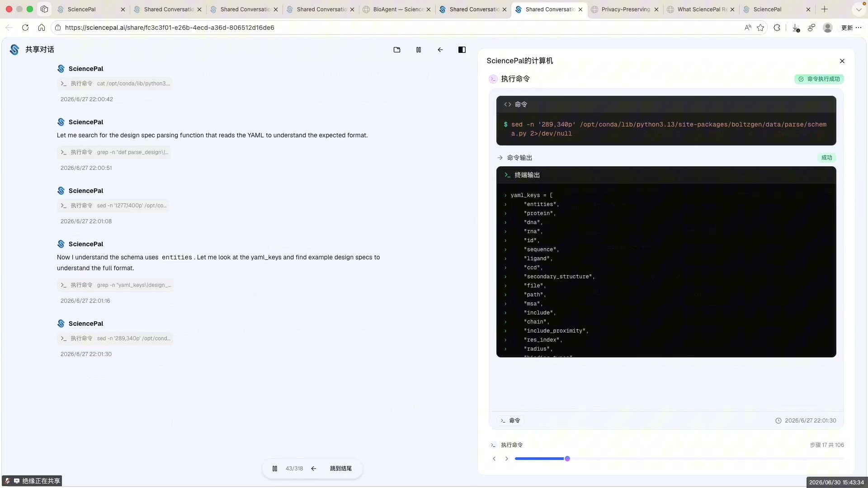Go to next step with right chevron
The width and height of the screenshot is (868, 488).
507,459
